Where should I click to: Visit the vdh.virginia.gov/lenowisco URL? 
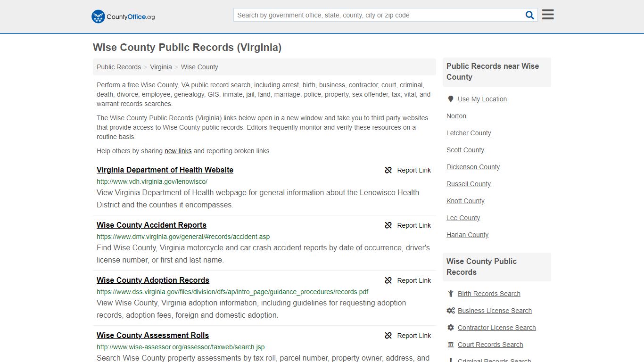coord(152,181)
